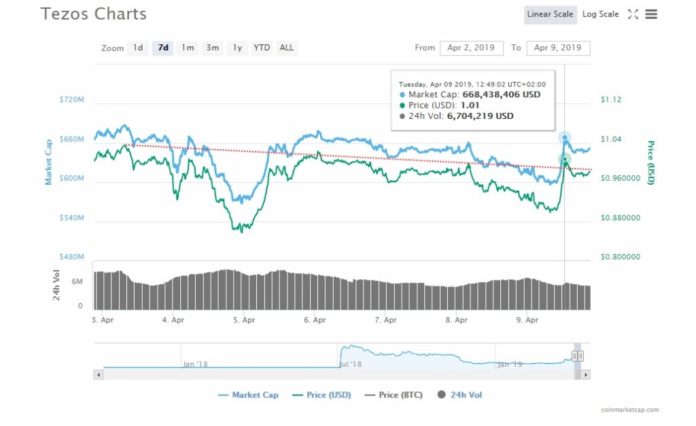696x426 pixels.
Task: Switch to Log Scale
Action: coord(600,14)
